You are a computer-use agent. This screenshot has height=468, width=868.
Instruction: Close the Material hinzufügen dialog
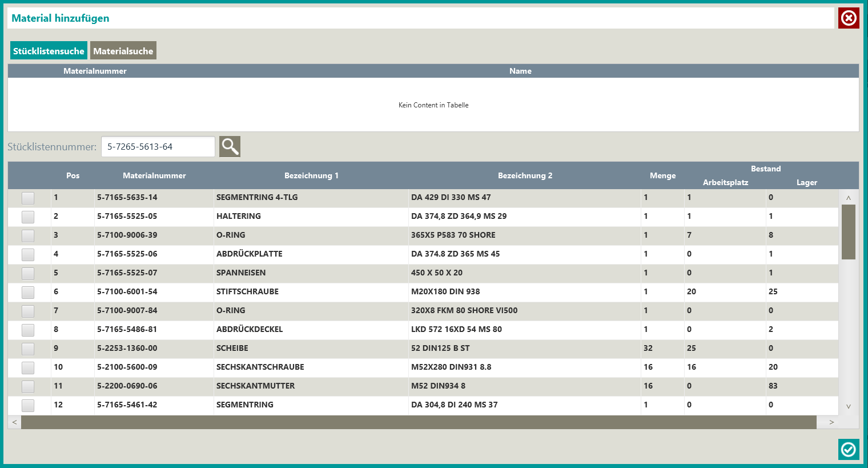[849, 18]
